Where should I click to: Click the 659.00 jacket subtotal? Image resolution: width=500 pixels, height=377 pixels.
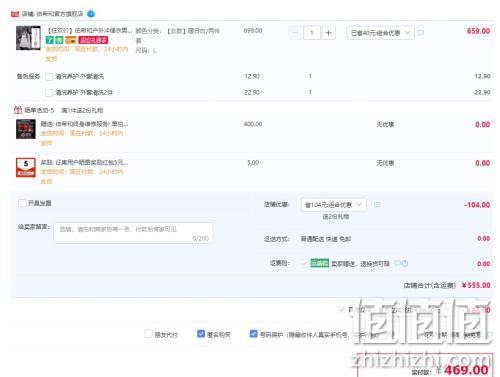(478, 31)
